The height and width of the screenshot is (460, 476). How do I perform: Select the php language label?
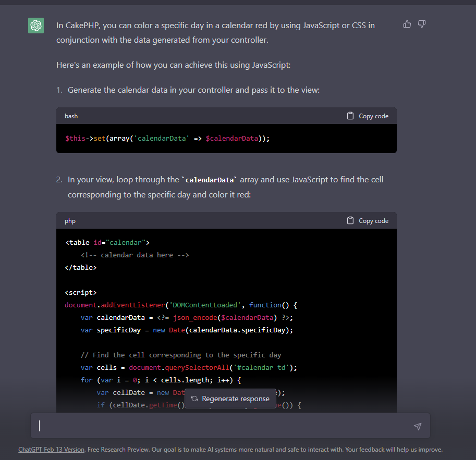click(70, 220)
